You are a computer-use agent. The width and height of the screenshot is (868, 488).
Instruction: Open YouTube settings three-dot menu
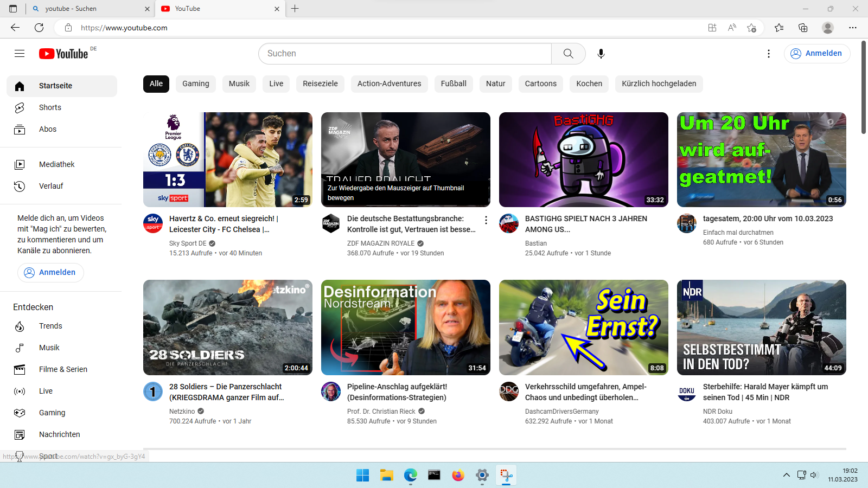point(769,54)
